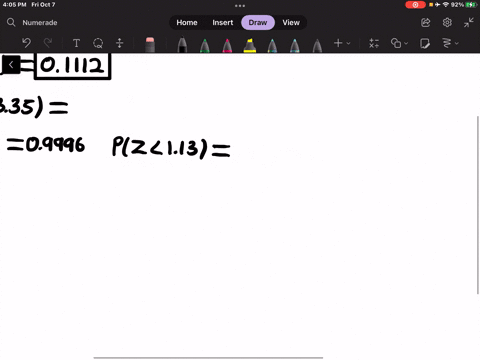Exit full screen mode arrows
The height and width of the screenshot is (360, 480).
(469, 23)
